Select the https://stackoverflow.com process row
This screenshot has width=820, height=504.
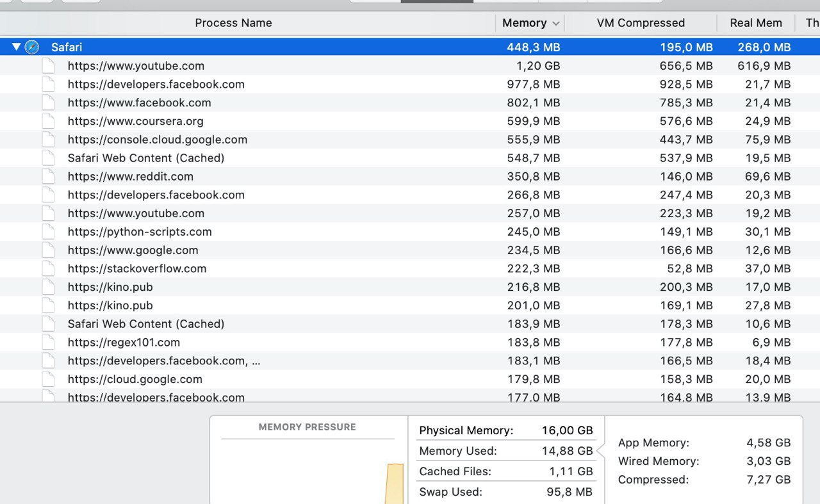coord(410,268)
